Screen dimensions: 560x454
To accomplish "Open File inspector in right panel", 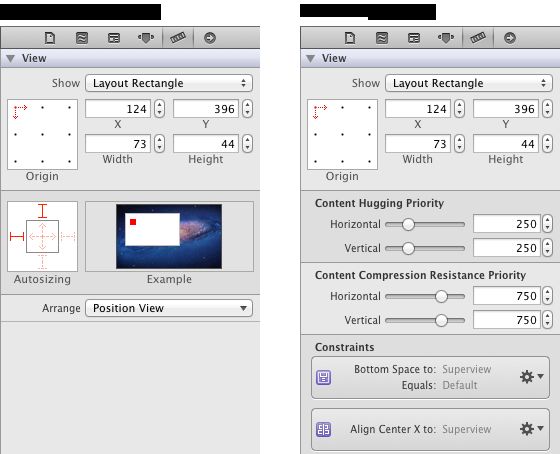I will coord(350,38).
